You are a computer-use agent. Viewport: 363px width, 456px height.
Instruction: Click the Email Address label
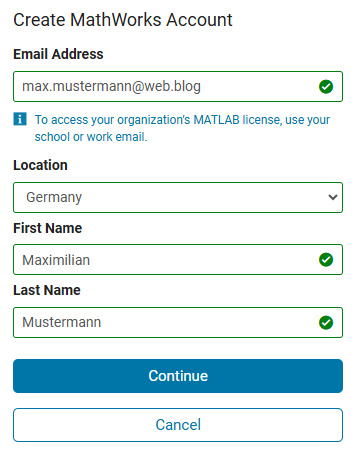(x=58, y=54)
